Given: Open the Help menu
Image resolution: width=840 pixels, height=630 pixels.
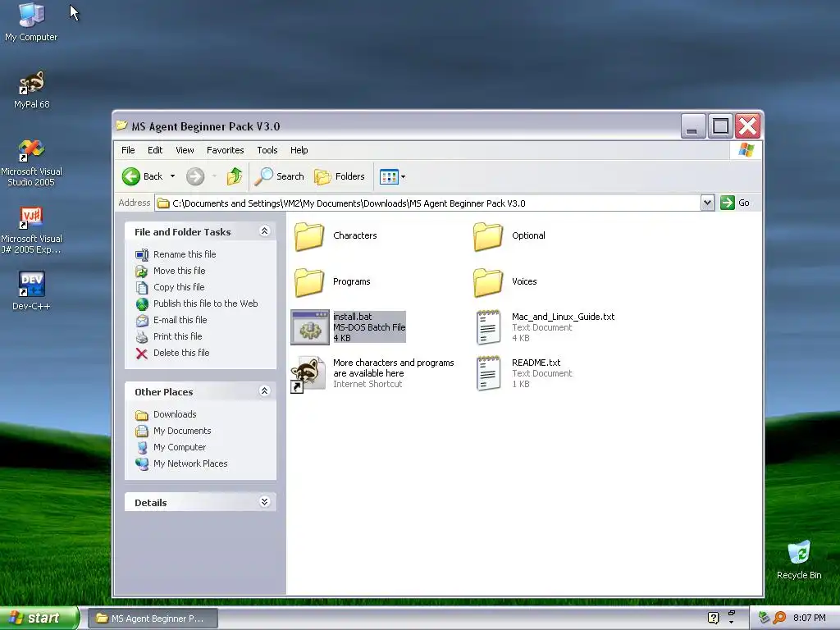Looking at the screenshot, I should click(299, 150).
